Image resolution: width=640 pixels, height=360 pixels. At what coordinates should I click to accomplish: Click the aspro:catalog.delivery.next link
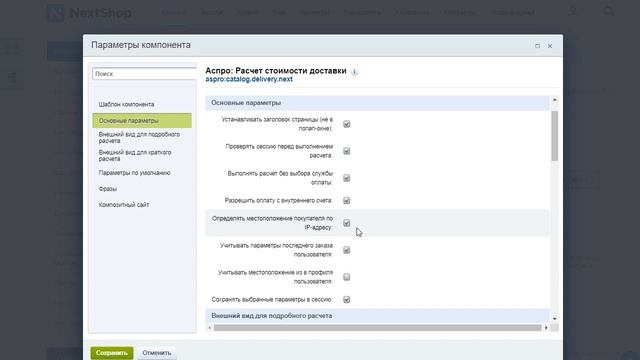pyautogui.click(x=249, y=79)
